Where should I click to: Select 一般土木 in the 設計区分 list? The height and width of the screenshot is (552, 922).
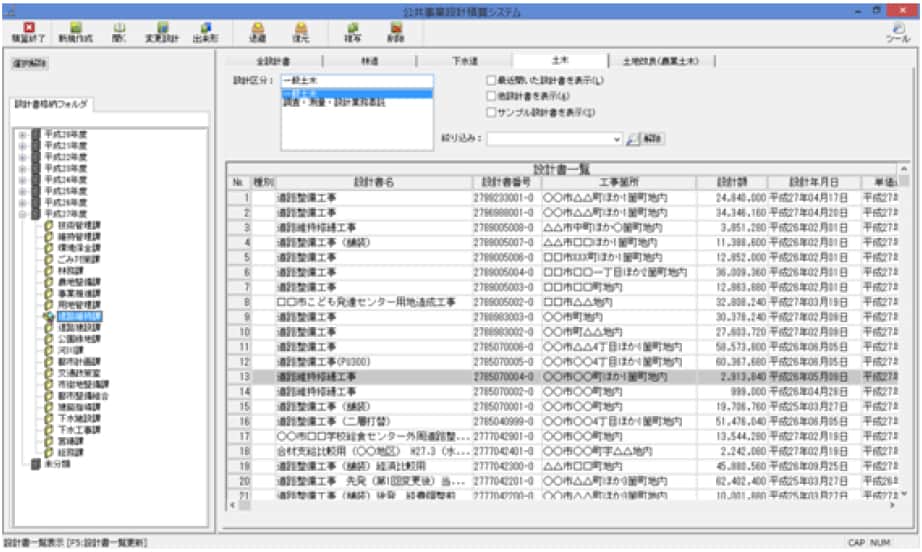(x=358, y=93)
